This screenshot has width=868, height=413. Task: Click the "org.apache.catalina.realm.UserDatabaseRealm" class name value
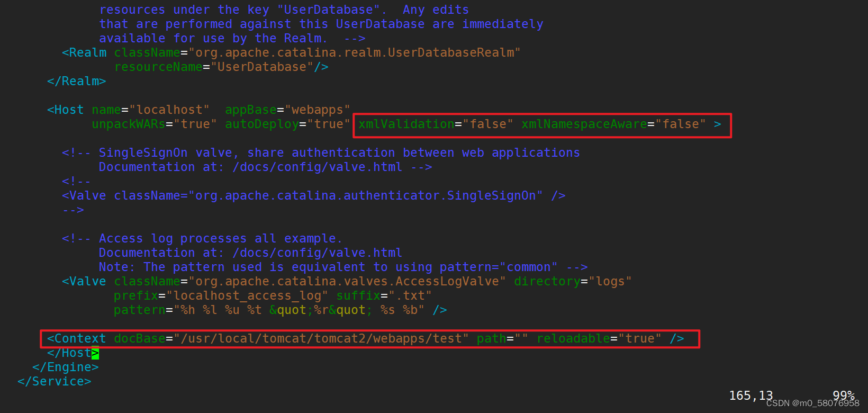[355, 53]
